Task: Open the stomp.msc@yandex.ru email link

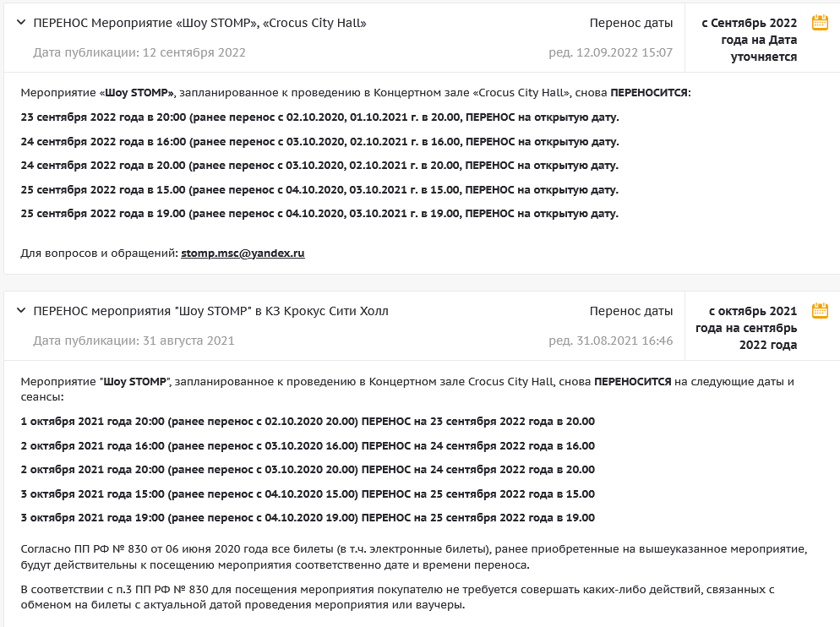Action: click(x=243, y=253)
